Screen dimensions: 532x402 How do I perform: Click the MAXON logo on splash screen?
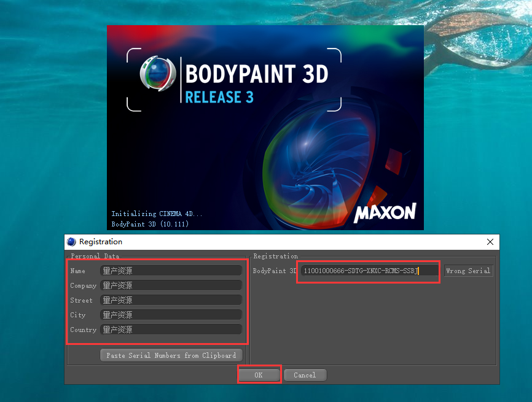385,213
